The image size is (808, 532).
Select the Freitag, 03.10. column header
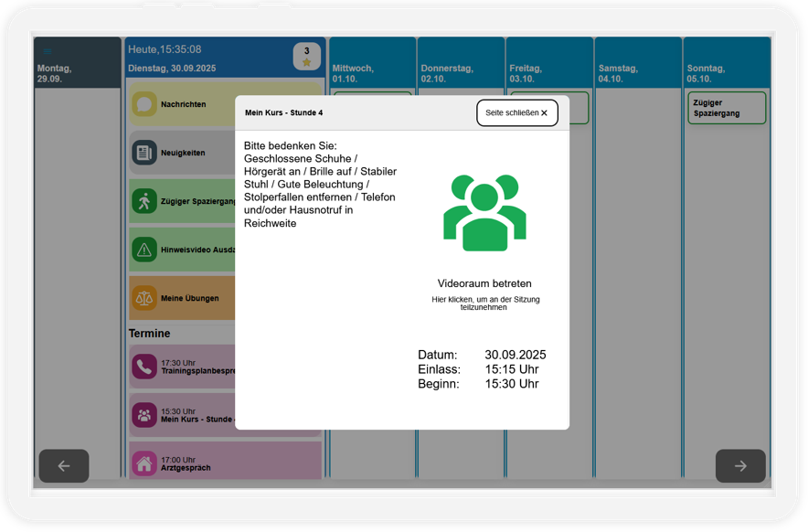[x=550, y=62]
